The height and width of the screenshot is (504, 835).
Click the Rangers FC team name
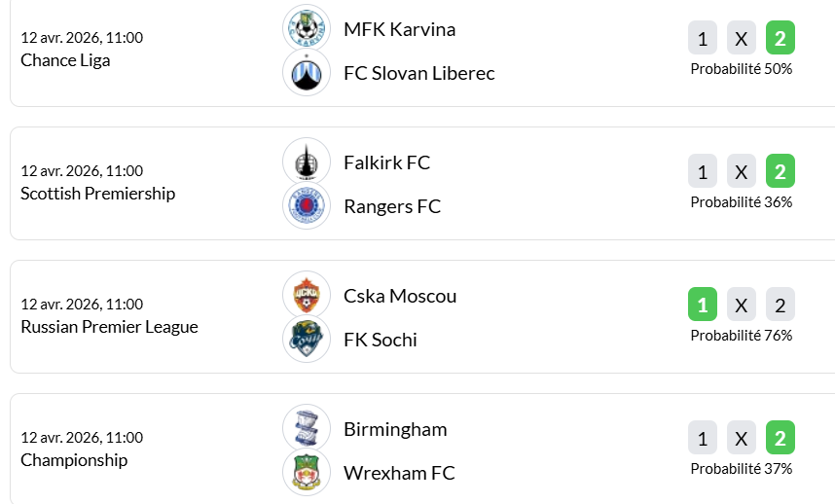point(392,206)
